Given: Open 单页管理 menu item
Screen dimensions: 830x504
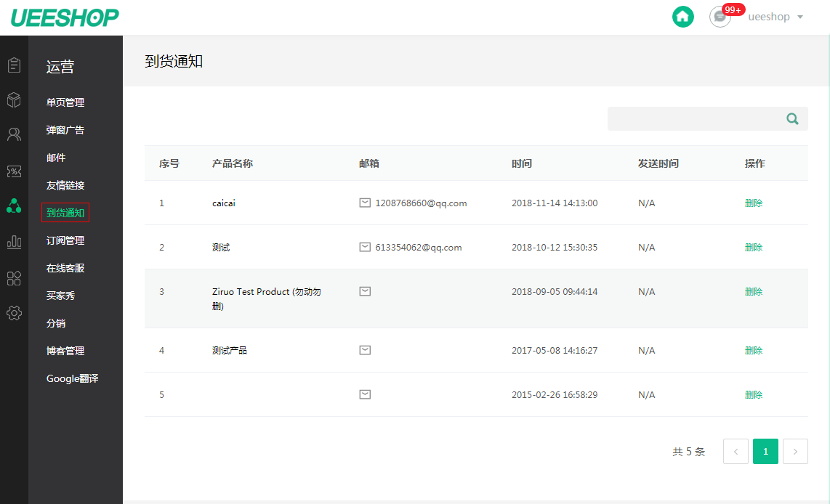Looking at the screenshot, I should click(x=65, y=102).
